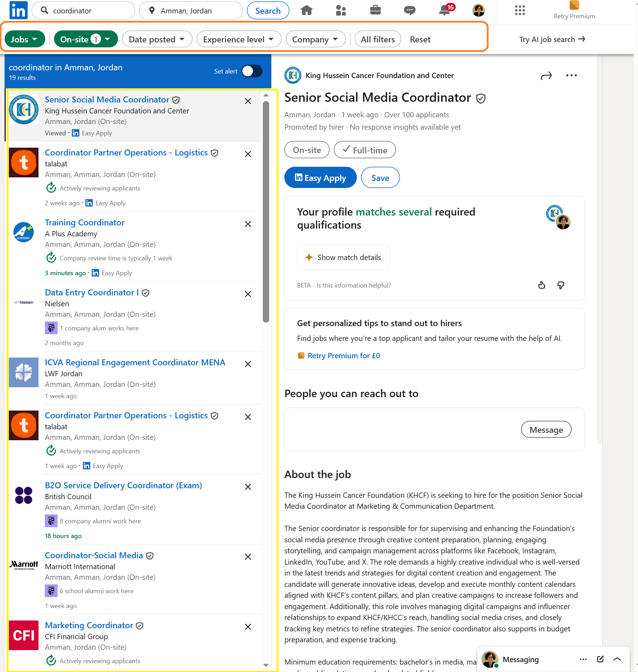This screenshot has height=672, width=638.
Task: Dismiss the Training Coordinator job listing
Action: coord(248,224)
